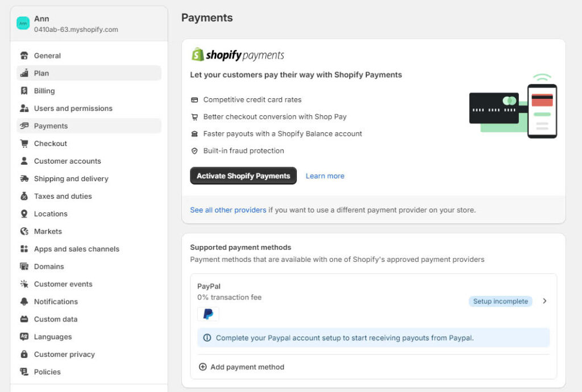The height and width of the screenshot is (392, 582).
Task: Click the Custom data icon
Action: [24, 319]
